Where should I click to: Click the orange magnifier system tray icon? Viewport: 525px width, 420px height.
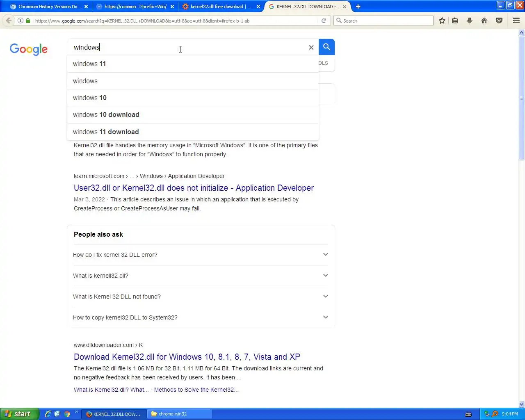(x=495, y=414)
